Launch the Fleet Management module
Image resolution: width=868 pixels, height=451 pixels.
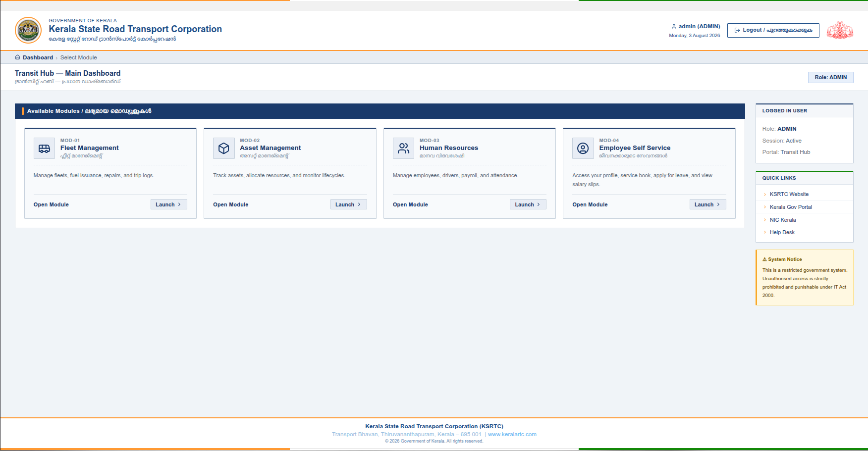coord(168,204)
